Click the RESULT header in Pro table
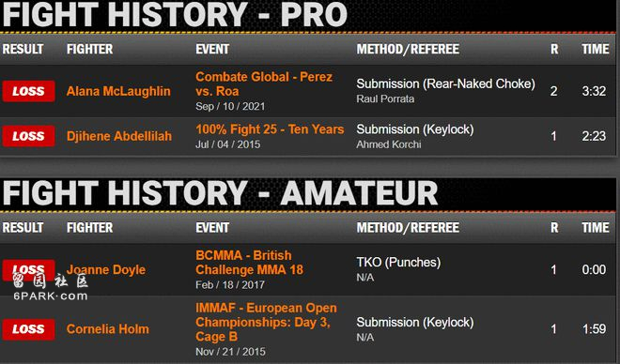This screenshot has width=620, height=364. point(23,49)
